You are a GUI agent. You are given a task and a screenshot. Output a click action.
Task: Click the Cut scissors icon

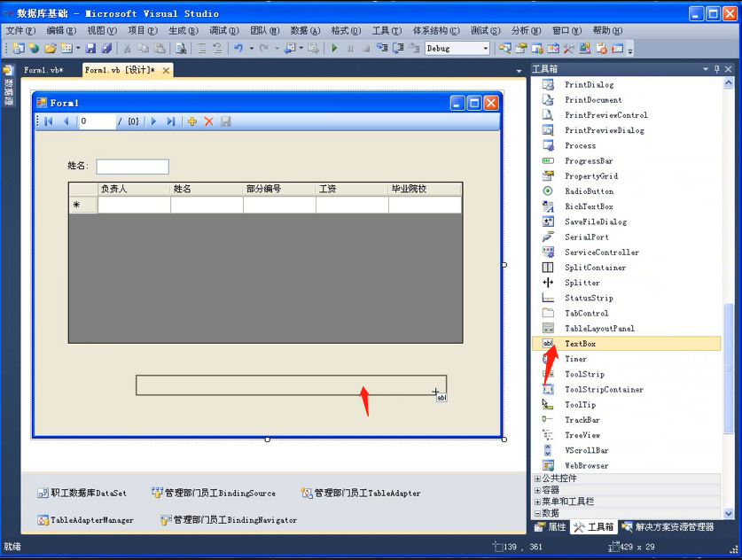click(x=128, y=48)
